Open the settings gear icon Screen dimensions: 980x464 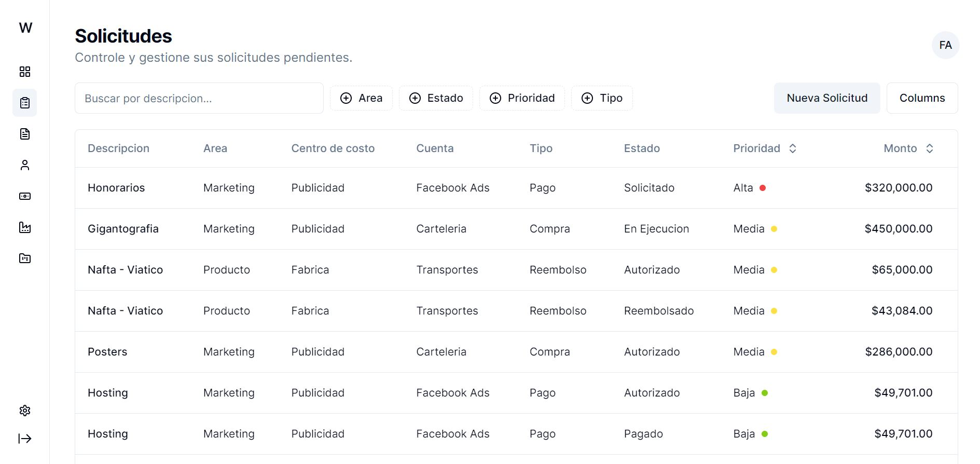(25, 411)
